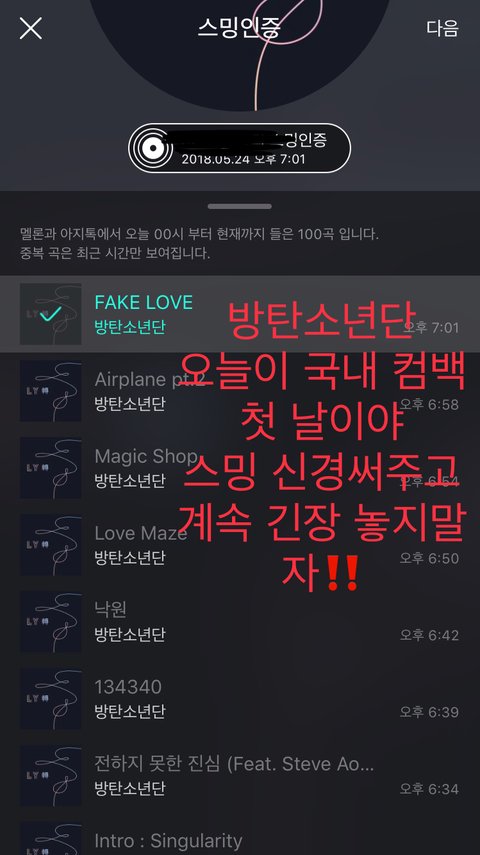The image size is (480, 855).
Task: Tap 방탄소년단 artist under 134340
Action: coord(130,712)
